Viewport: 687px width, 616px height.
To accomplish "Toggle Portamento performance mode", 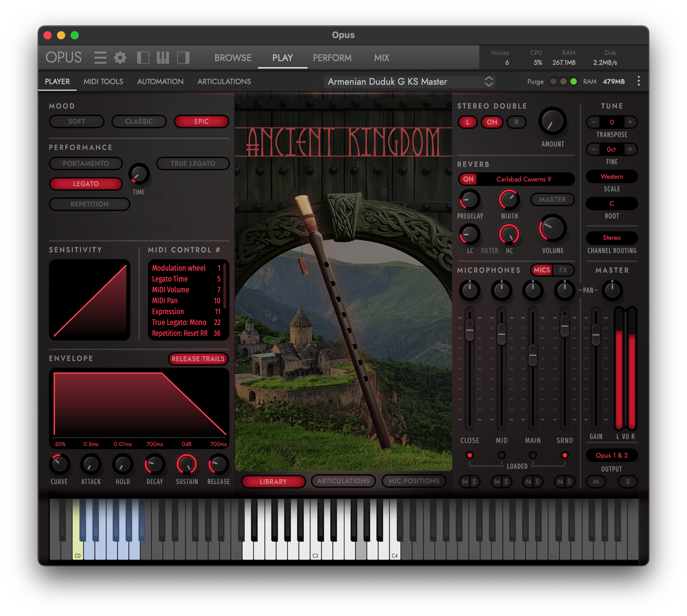I will [x=86, y=163].
